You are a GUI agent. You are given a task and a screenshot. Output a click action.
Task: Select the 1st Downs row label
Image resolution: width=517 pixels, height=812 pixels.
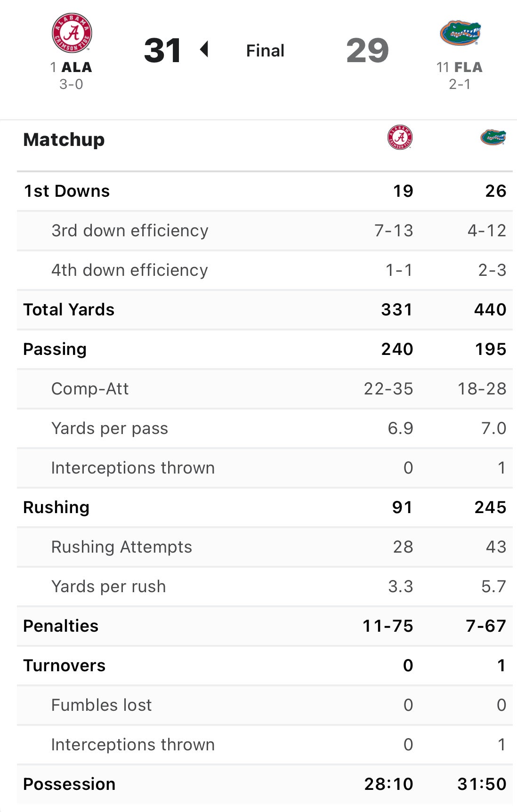click(x=67, y=191)
